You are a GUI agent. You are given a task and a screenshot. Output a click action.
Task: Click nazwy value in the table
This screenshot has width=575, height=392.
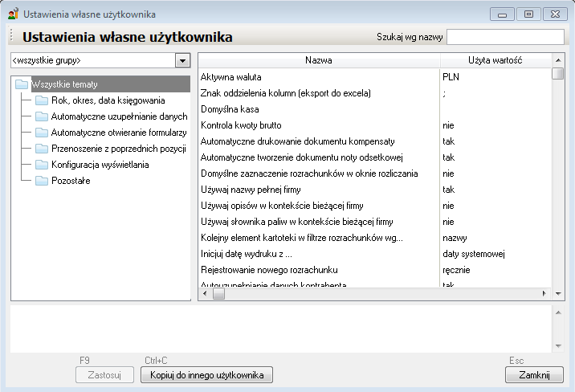455,238
